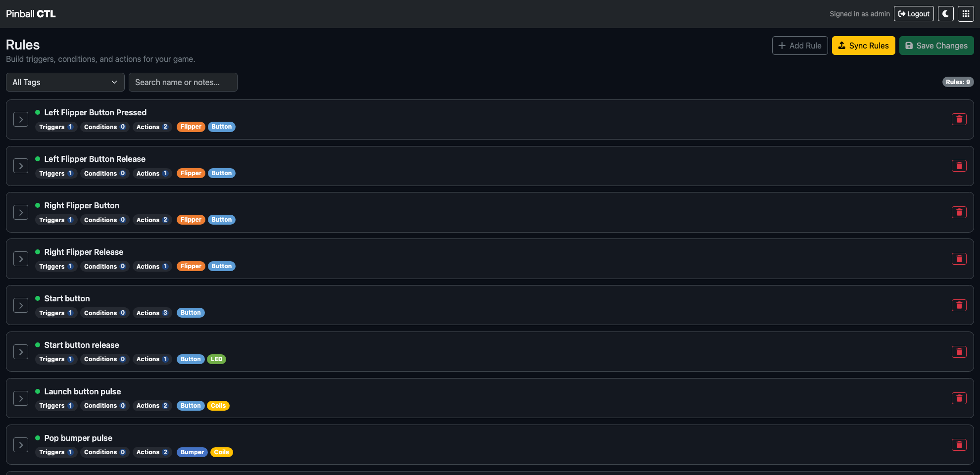Click the Pinball CTL home link
This screenshot has width=980, height=475.
[31, 14]
